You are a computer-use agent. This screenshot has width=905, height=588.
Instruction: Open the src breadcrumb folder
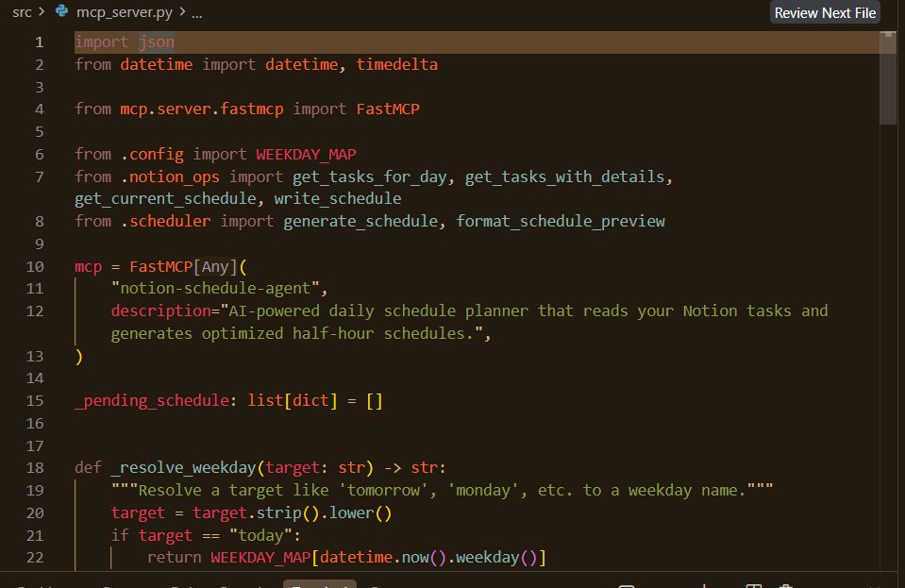coord(22,12)
